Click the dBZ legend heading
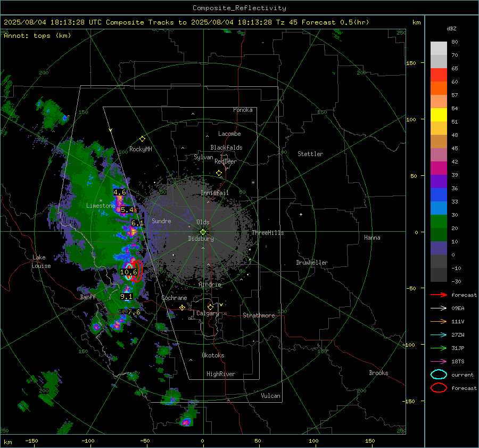Image resolution: width=479 pixels, height=448 pixels. 451,28
